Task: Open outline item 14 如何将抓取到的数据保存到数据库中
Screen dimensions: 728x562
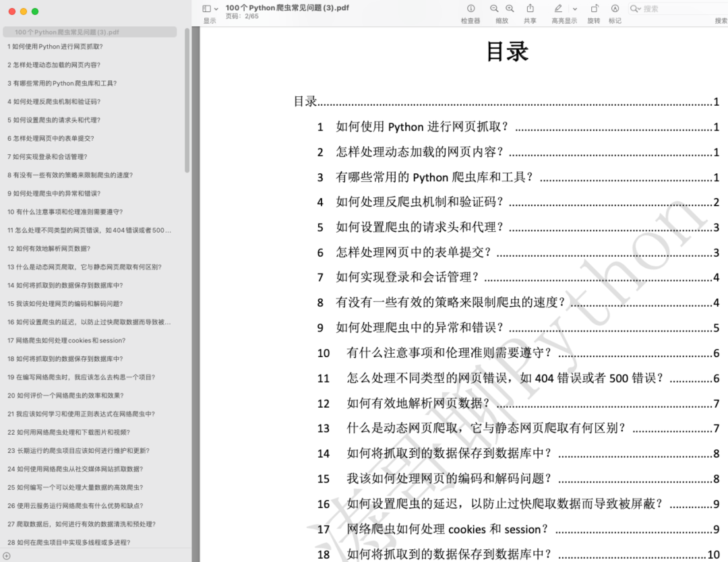Action: (x=65, y=286)
